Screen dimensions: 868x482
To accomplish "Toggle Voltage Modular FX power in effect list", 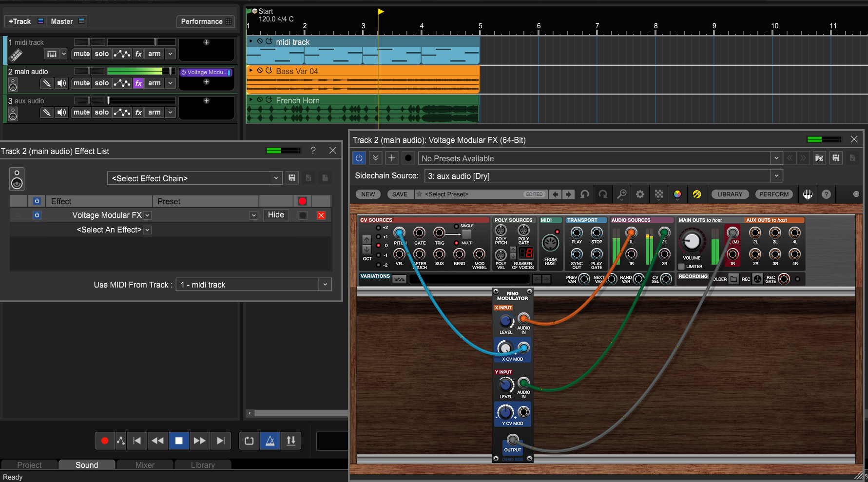I will pyautogui.click(x=37, y=215).
